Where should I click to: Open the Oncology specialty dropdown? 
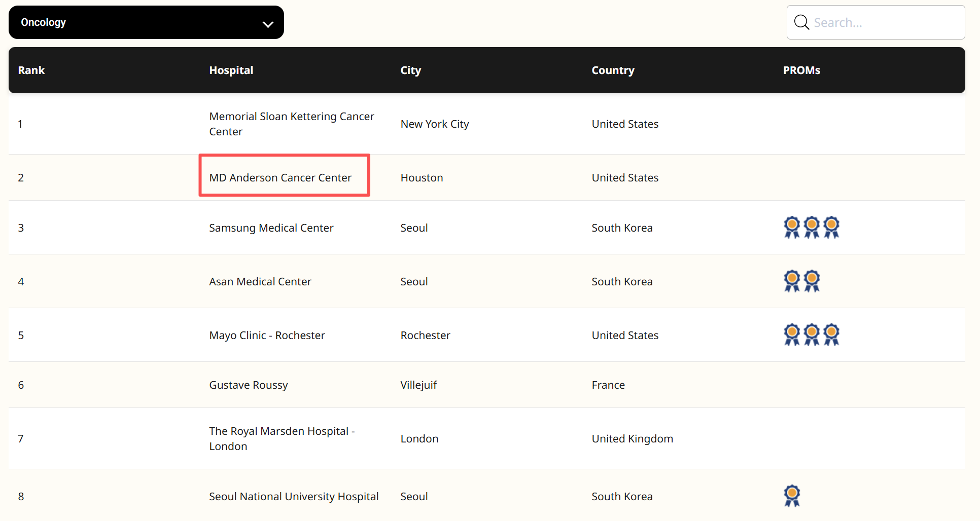coord(146,22)
